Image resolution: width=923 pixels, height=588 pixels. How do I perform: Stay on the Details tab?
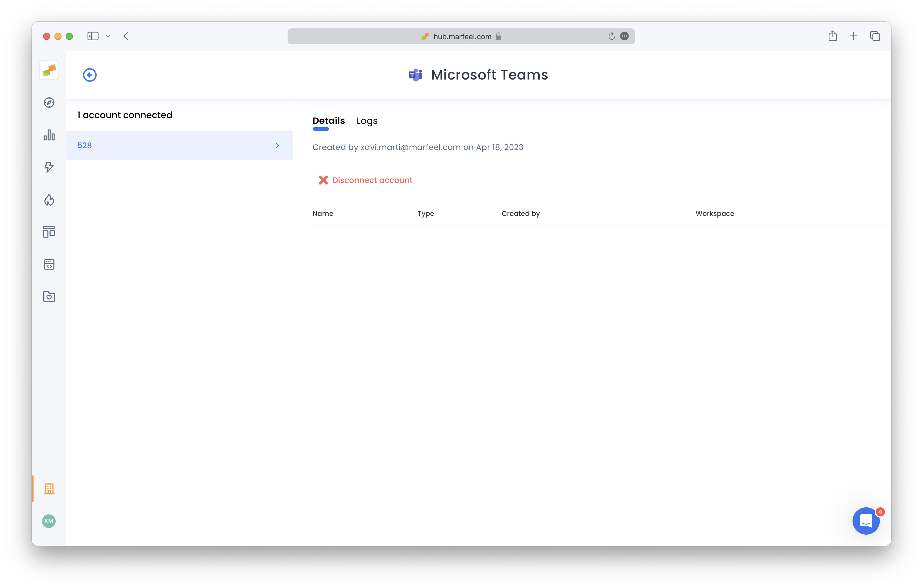(x=328, y=121)
